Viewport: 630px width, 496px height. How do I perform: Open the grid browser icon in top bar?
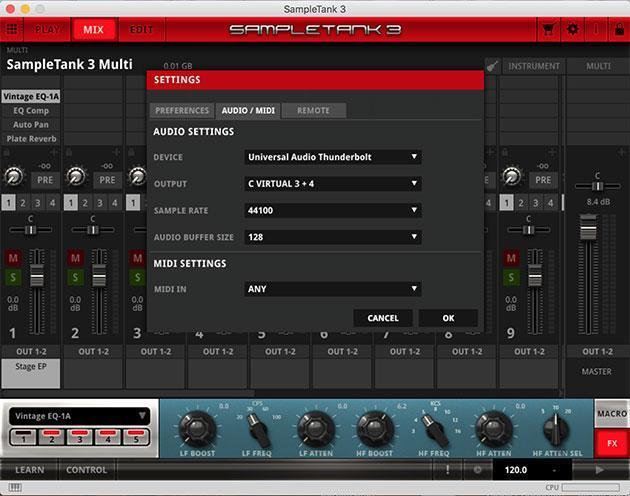tap(12, 29)
